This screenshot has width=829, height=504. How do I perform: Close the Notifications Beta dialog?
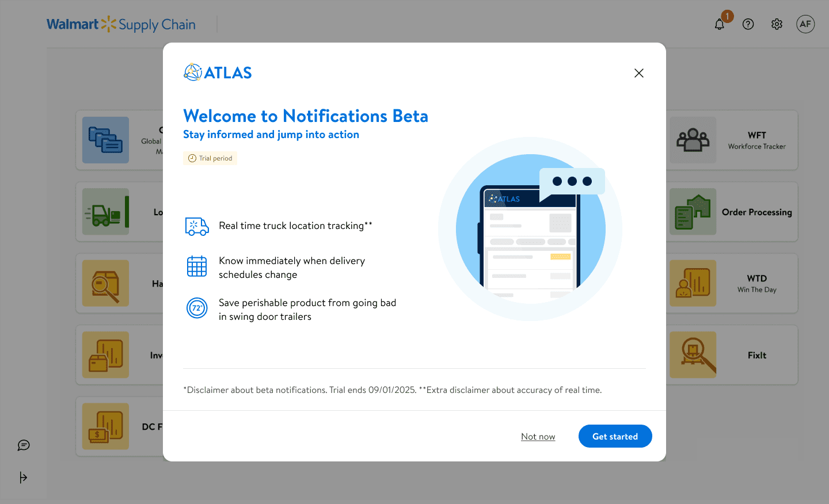(x=639, y=73)
